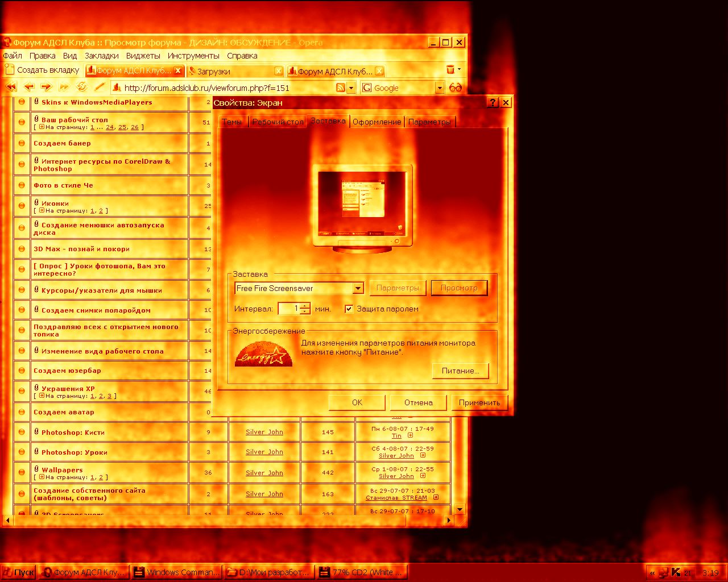
Task: Open the Free Fire Screensaver dropdown
Action: click(x=358, y=288)
